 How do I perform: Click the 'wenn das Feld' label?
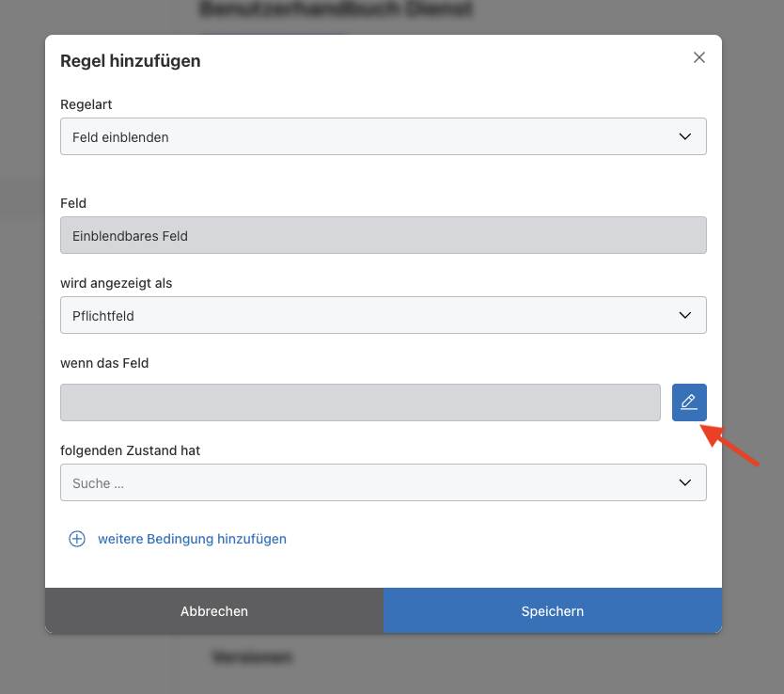coord(104,363)
